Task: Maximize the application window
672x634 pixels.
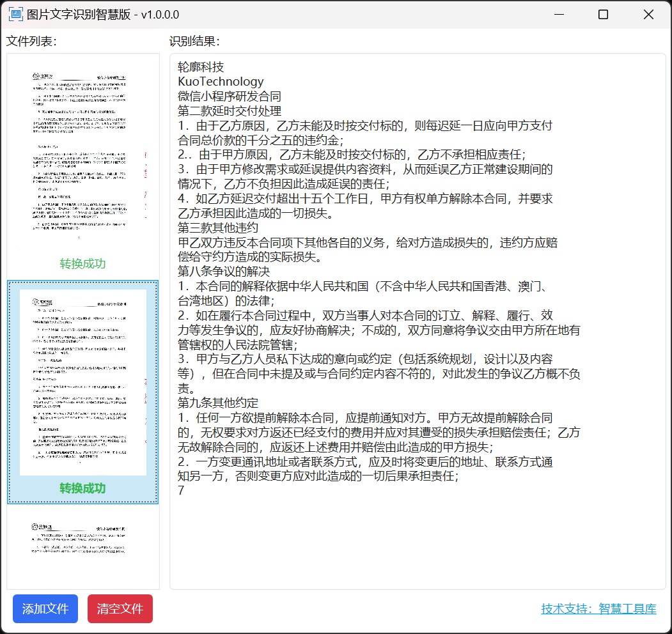Action: point(603,15)
